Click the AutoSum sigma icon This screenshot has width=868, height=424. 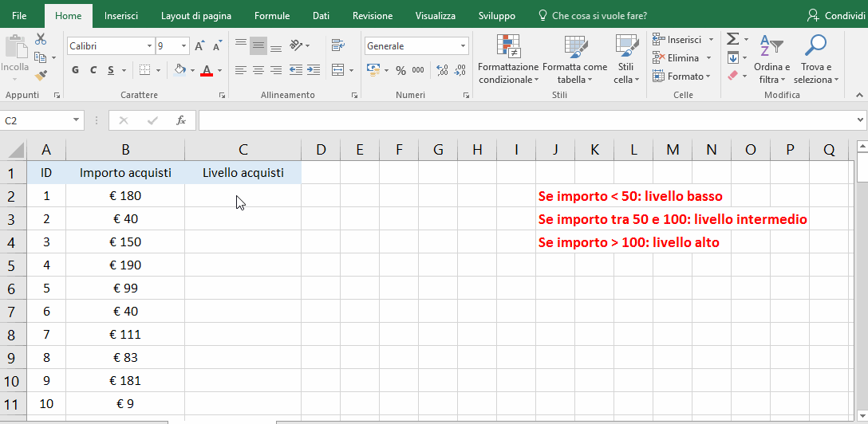[732, 39]
